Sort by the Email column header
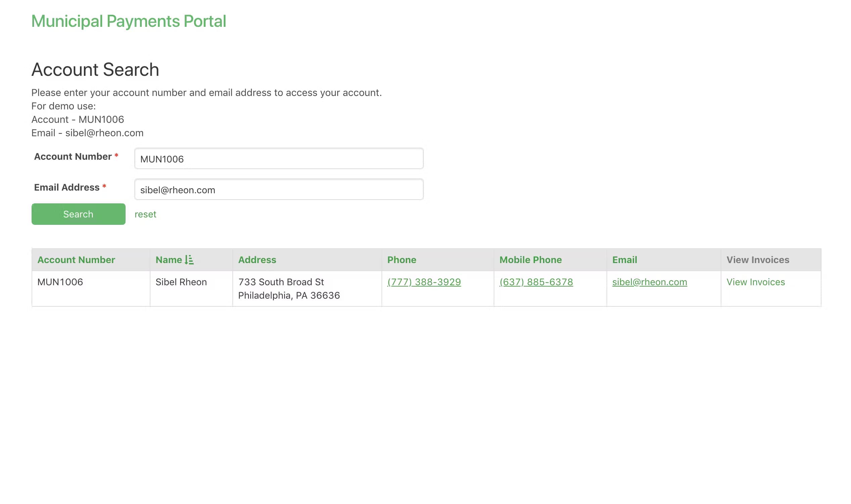This screenshot has height=504, width=851. pyautogui.click(x=624, y=260)
